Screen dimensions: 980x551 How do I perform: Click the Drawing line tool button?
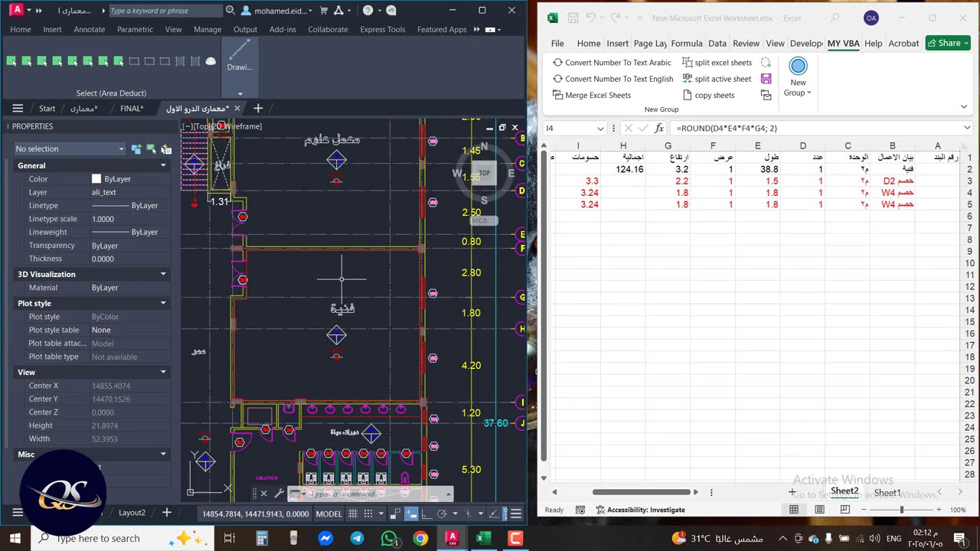240,55
